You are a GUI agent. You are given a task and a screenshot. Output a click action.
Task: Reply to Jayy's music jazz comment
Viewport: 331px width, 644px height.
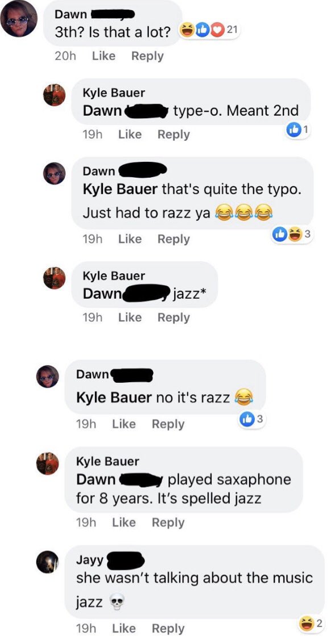[x=168, y=629]
